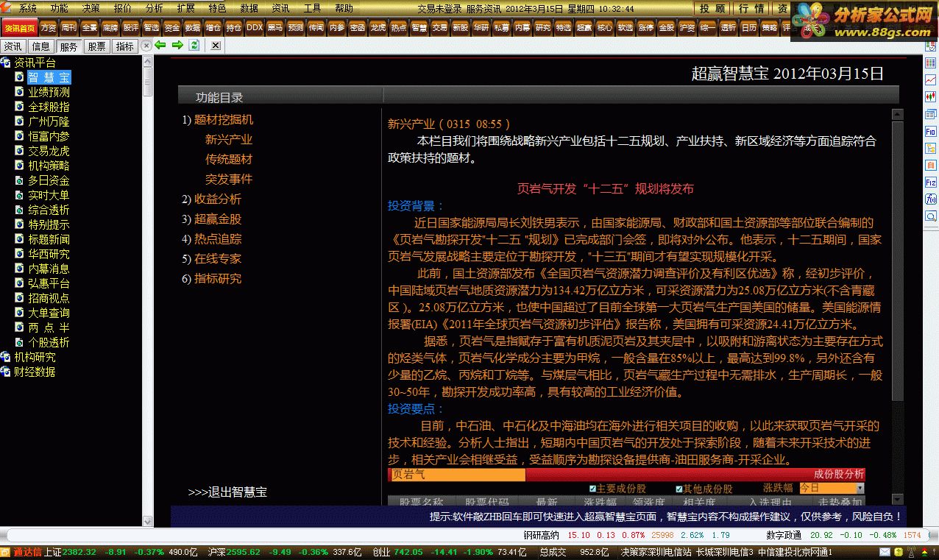Click the 日历 toolbar button
Viewport: 939px width, 560px height.
coord(748,27)
